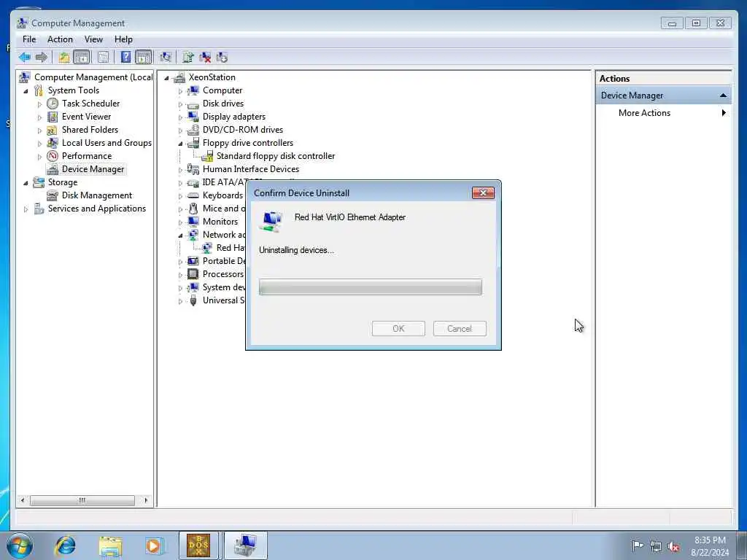Screen dimensions: 747x560
Task: Expand the Task Scheduler node
Action: tap(39, 104)
